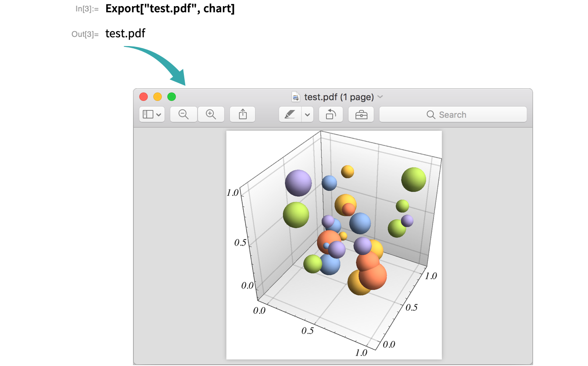Expand the chevron beside the test.pdf title
This screenshot has height=366, width=588.
point(380,97)
